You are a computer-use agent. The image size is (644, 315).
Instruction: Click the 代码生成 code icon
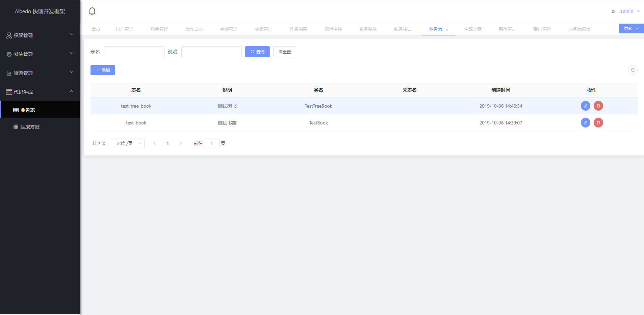click(9, 92)
